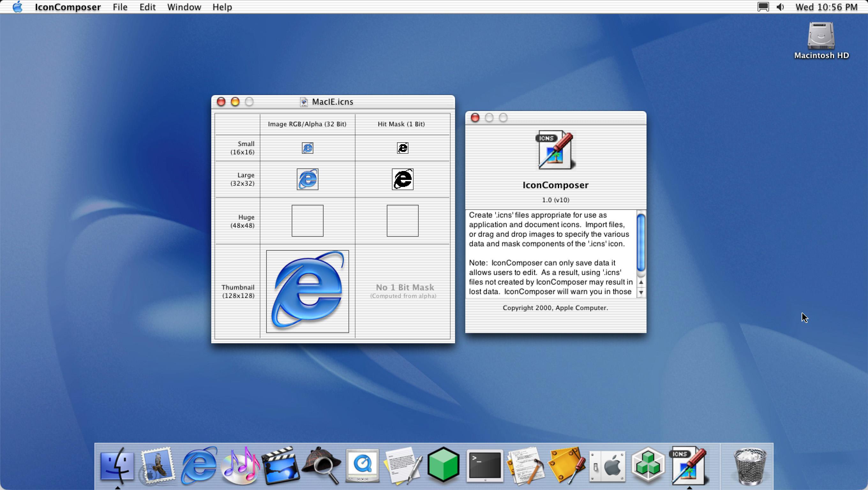Open the Finder from the Dock
Image resolution: width=868 pixels, height=490 pixels.
117,466
